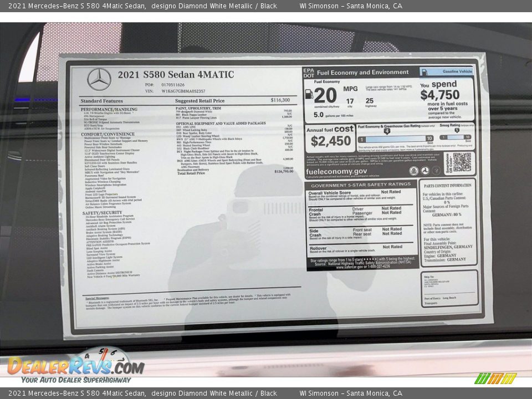Click bottom banner '2021 Mercedes-Benz S 580 4Matic Sedan'
The width and height of the screenshot is (532, 399).
(77, 393)
